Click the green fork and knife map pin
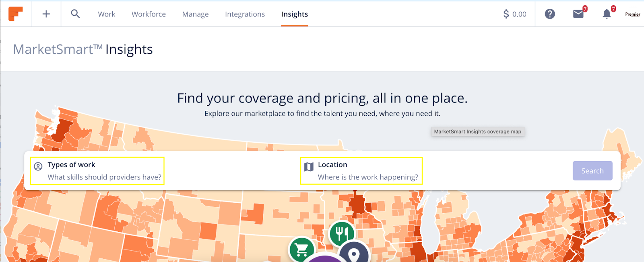The image size is (644, 262). 342,233
